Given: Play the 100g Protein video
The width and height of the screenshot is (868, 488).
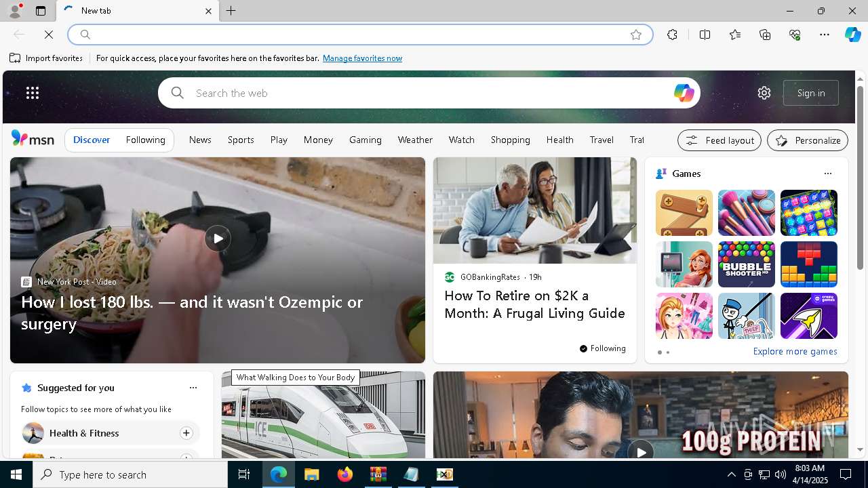Looking at the screenshot, I should click(641, 451).
